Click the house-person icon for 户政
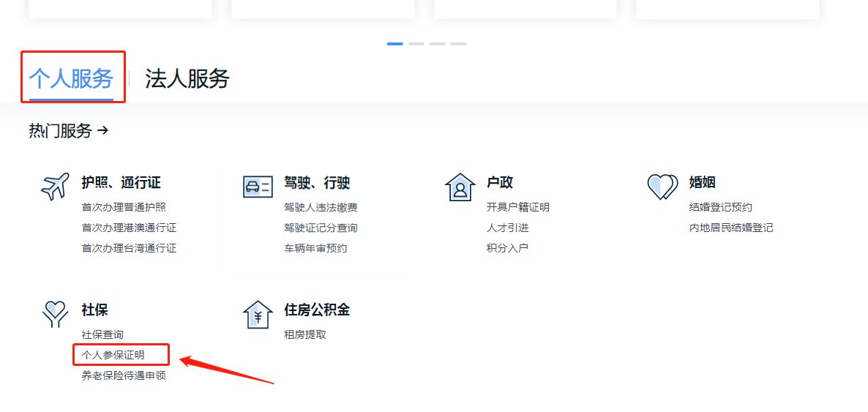Image resolution: width=868 pixels, height=412 pixels. coord(460,187)
